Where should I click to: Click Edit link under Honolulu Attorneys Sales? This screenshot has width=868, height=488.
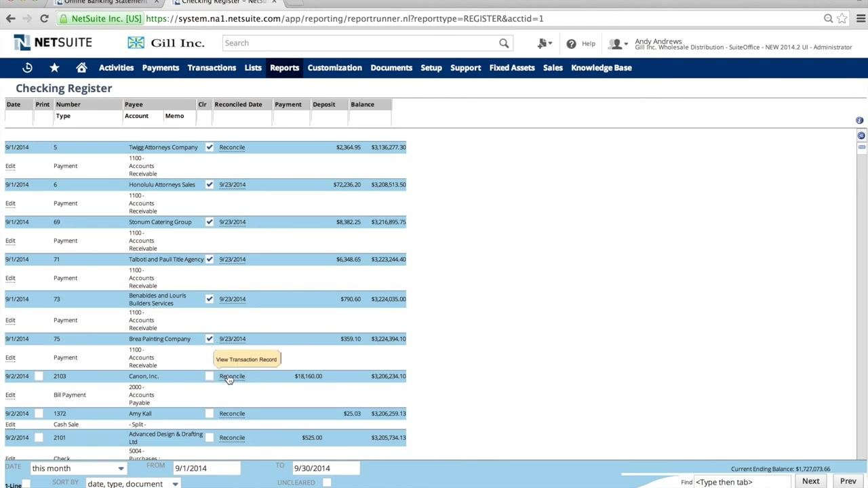click(x=10, y=203)
